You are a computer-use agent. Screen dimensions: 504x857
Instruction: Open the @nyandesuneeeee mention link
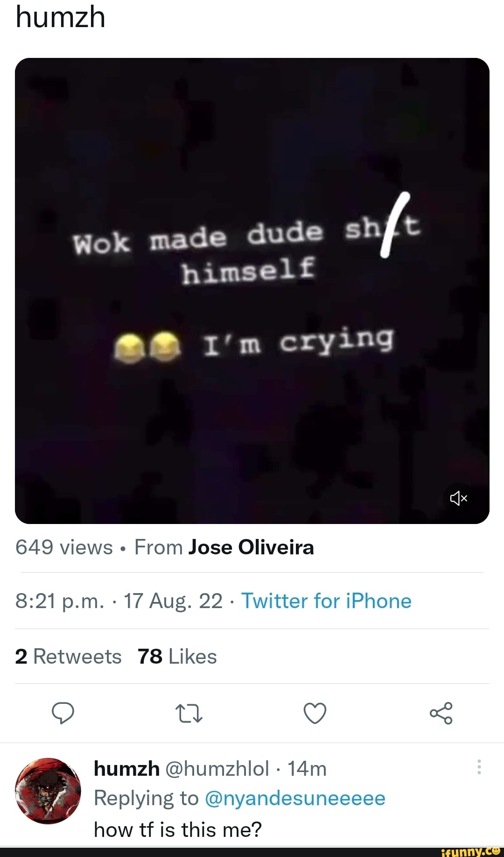click(295, 798)
